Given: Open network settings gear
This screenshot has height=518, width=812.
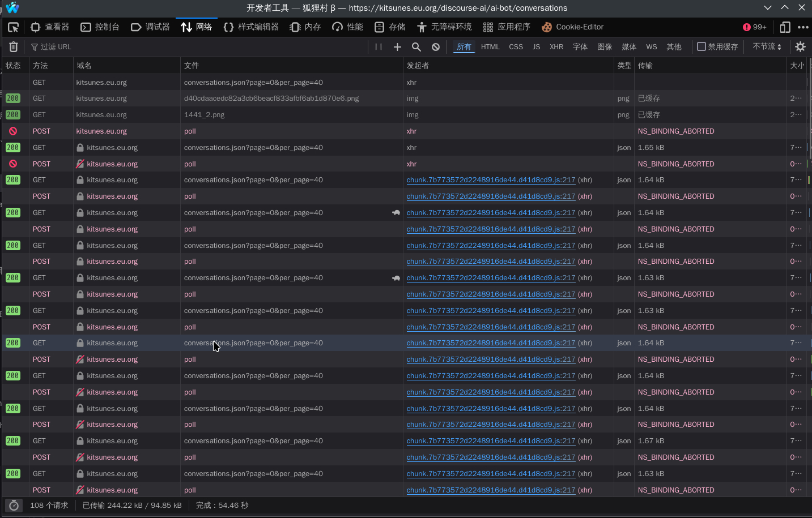Looking at the screenshot, I should [800, 47].
